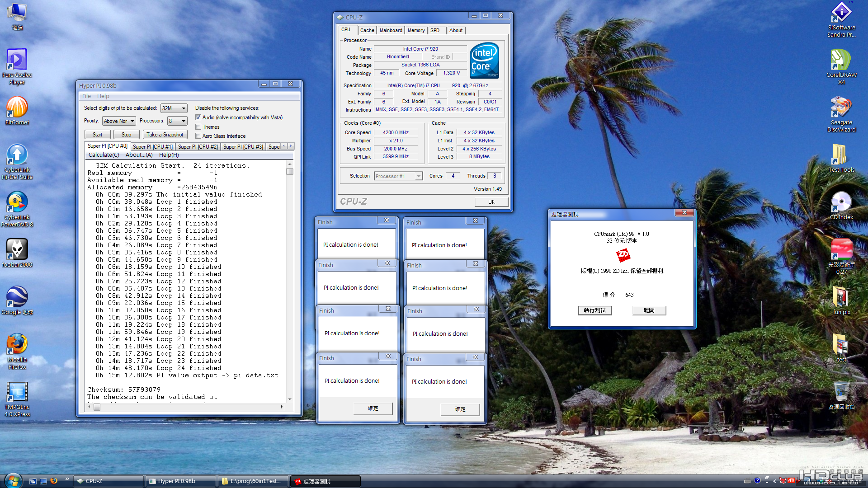This screenshot has height=488, width=868.
Task: Click the Windows Start orb
Action: pos(12,481)
